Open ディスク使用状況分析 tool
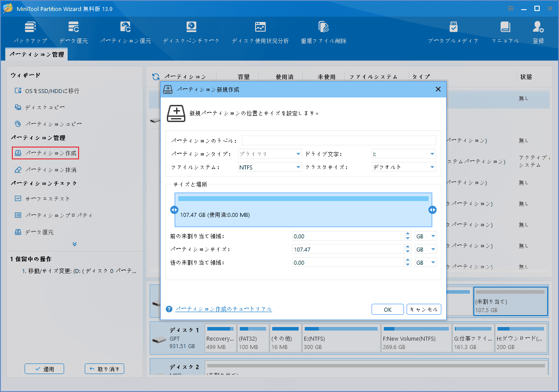The image size is (559, 392). pos(260,32)
